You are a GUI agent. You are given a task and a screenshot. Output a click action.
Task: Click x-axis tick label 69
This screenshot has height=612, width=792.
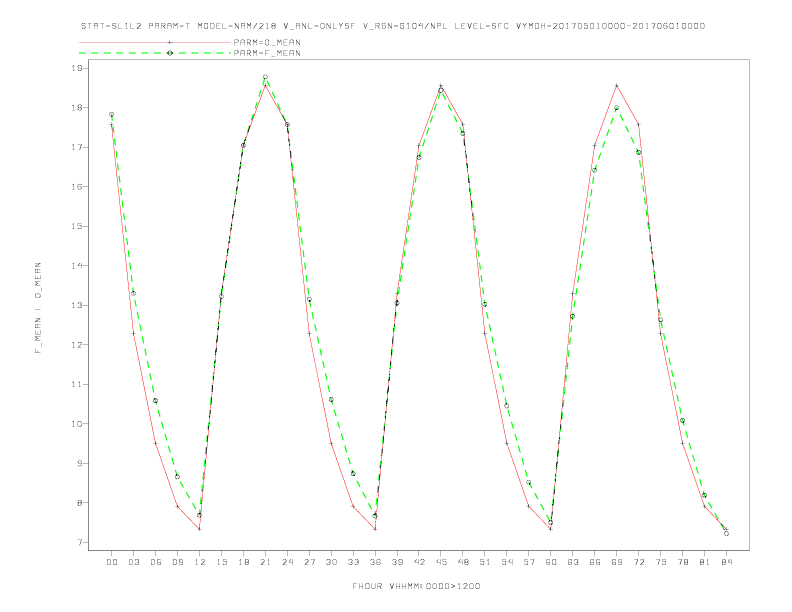coord(617,562)
